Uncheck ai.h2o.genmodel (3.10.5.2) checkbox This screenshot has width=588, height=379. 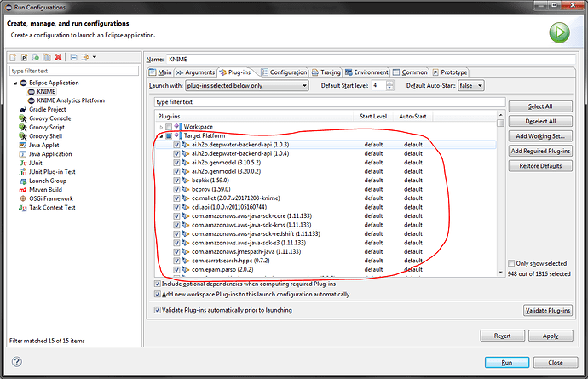point(176,163)
